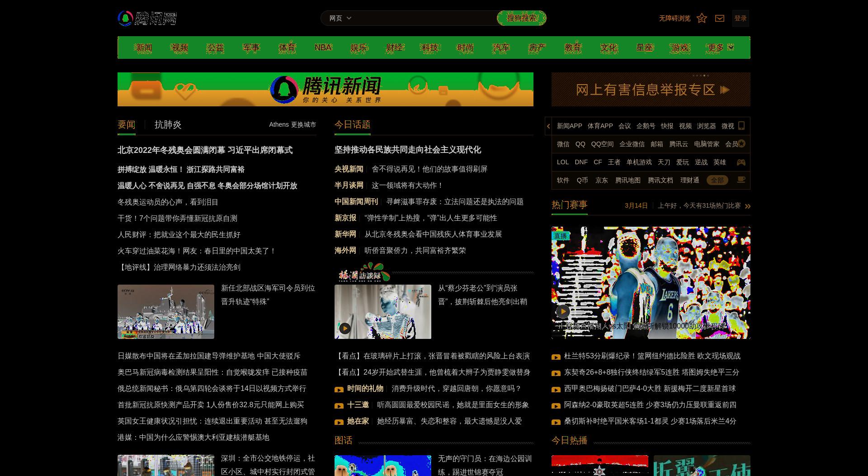Open article 港媒：中国为什么应警惕澳大利亚建核潜艇基地
Screen dimensions: 868x476
point(193,438)
